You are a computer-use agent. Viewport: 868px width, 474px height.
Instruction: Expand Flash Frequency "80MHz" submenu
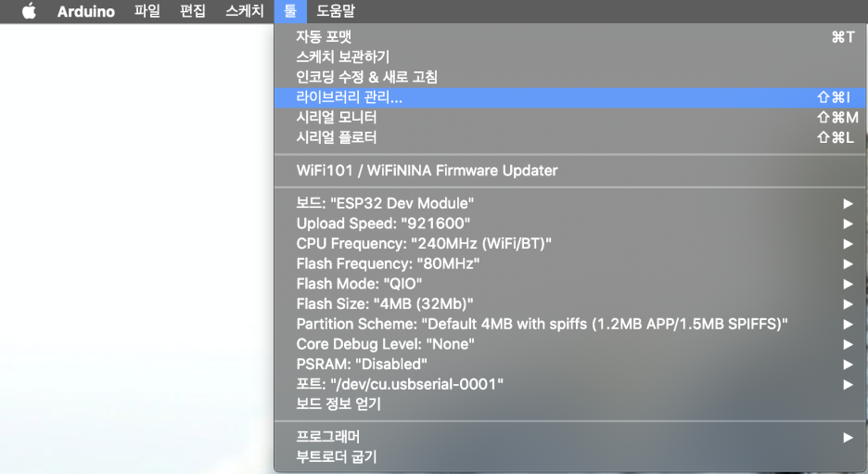point(570,263)
